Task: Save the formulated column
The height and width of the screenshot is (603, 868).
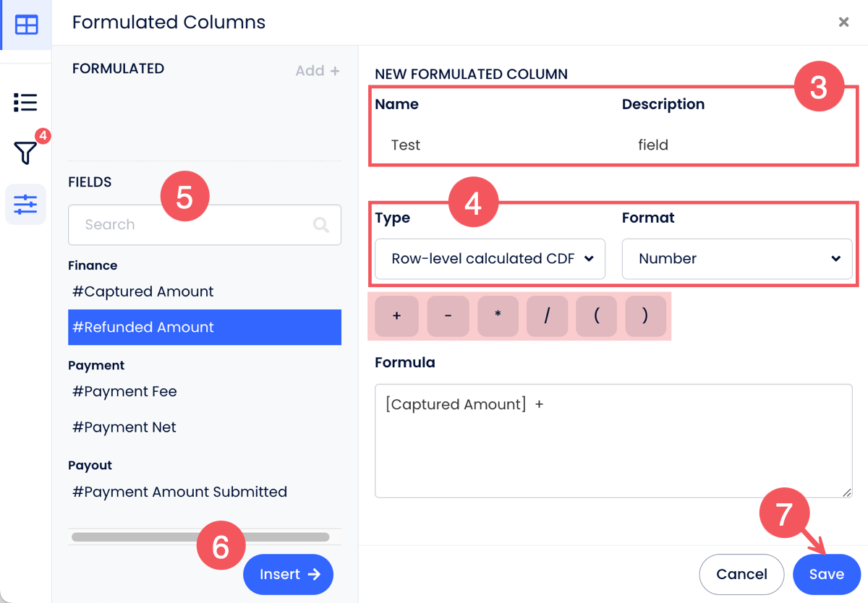Action: (826, 574)
